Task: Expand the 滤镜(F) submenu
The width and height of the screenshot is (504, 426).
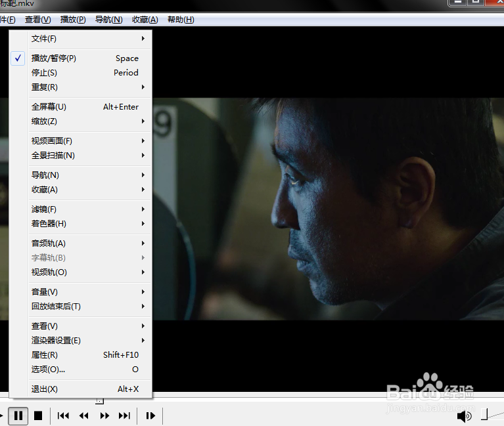Action: point(80,209)
